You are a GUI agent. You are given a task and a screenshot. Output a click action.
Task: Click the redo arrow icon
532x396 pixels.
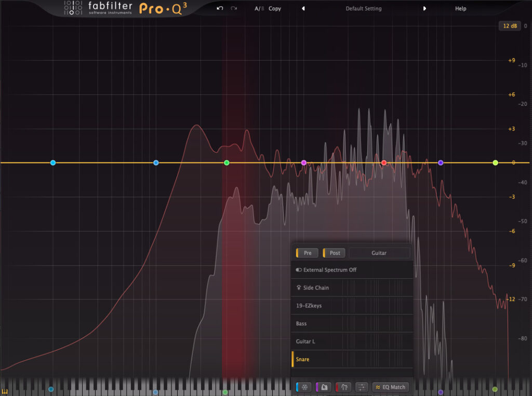[234, 9]
